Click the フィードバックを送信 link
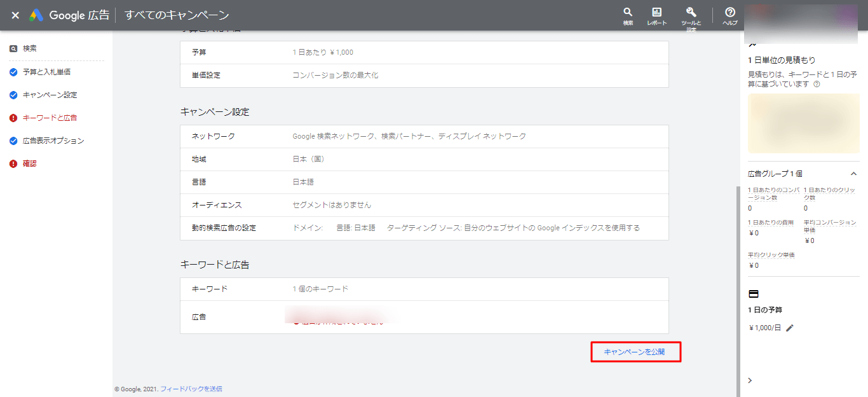Screen dimensions: 868x397 click(x=191, y=389)
